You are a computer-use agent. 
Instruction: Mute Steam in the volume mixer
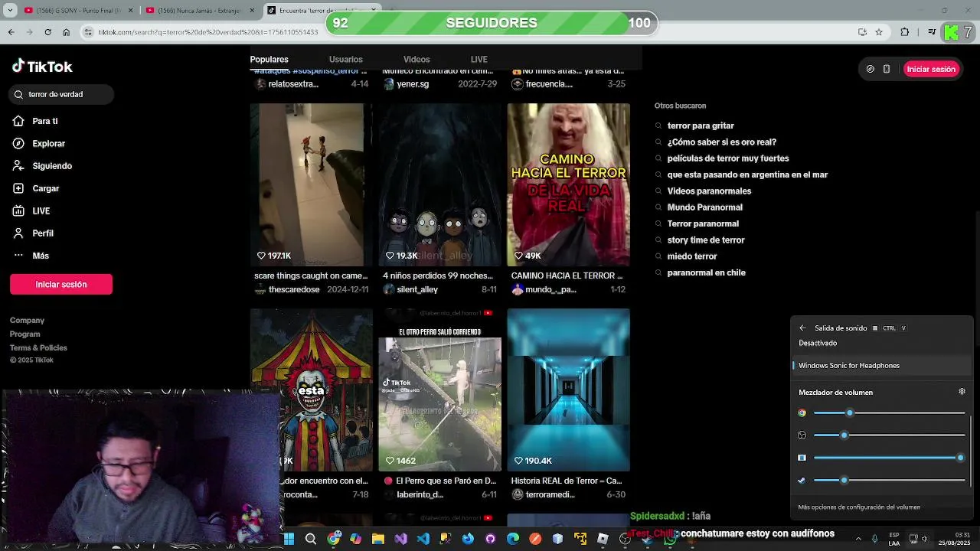[802, 481]
